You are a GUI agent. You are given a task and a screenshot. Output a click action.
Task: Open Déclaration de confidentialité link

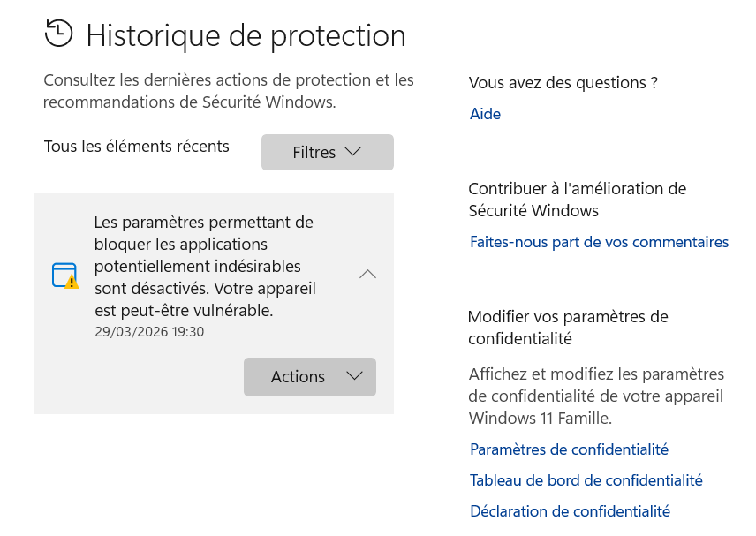tap(570, 511)
